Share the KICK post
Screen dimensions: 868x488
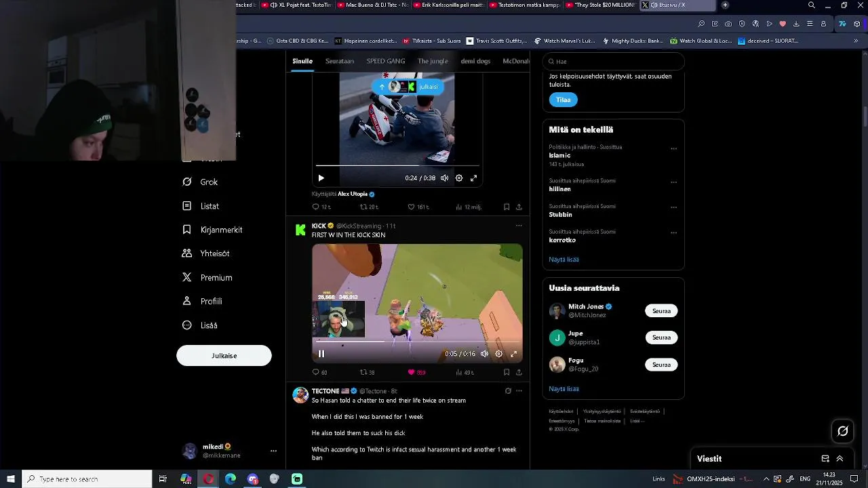(x=519, y=372)
